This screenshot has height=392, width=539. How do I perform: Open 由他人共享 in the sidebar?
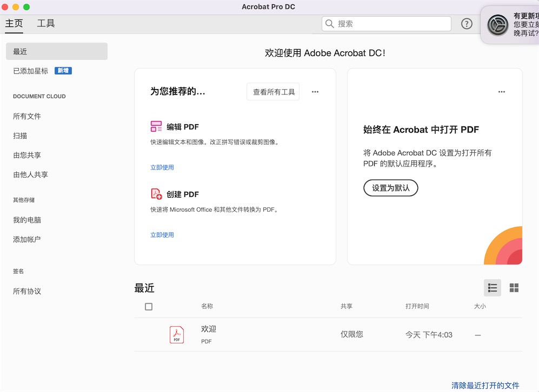(x=31, y=174)
